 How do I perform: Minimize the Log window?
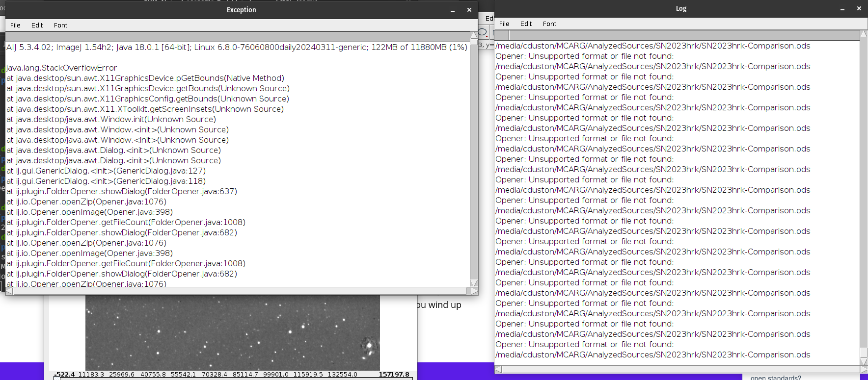(x=842, y=8)
